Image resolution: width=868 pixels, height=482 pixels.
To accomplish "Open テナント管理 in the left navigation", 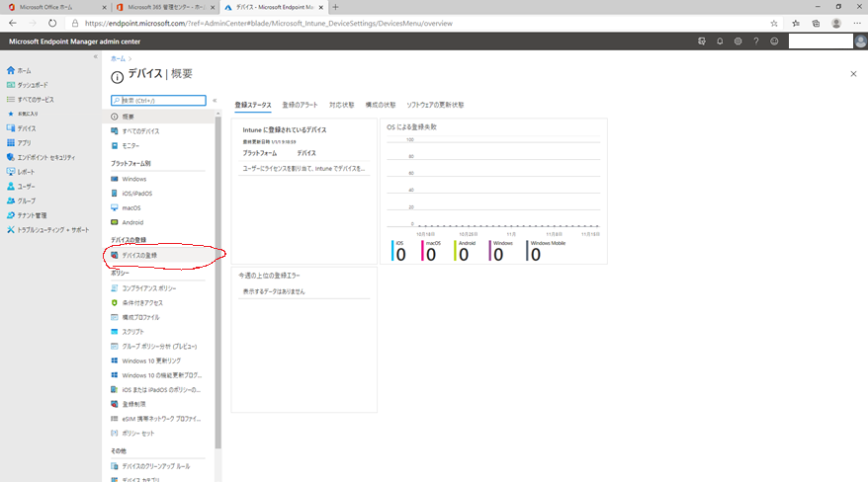I will (27, 215).
